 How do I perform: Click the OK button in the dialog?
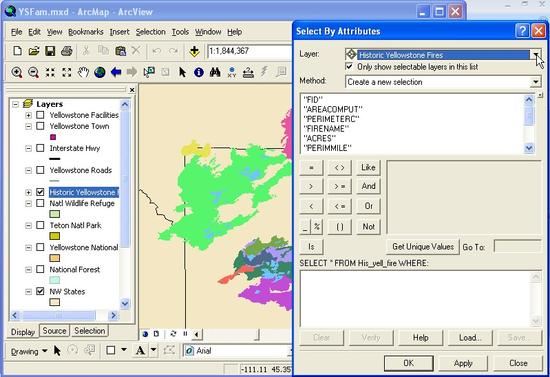click(x=409, y=363)
